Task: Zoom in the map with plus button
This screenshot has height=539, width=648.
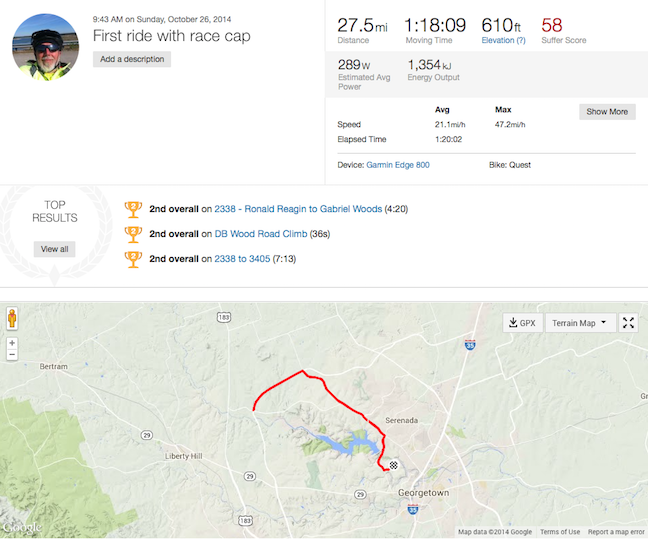Action: click(12, 343)
